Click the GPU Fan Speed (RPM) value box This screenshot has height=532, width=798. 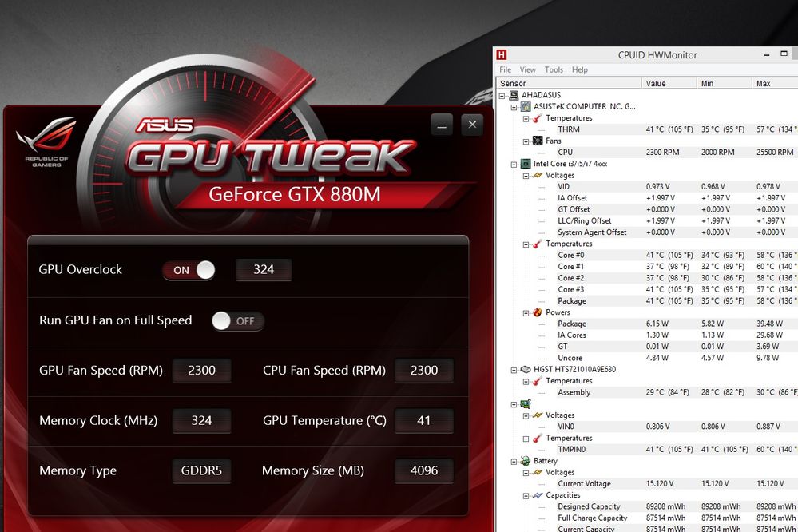[x=201, y=370]
